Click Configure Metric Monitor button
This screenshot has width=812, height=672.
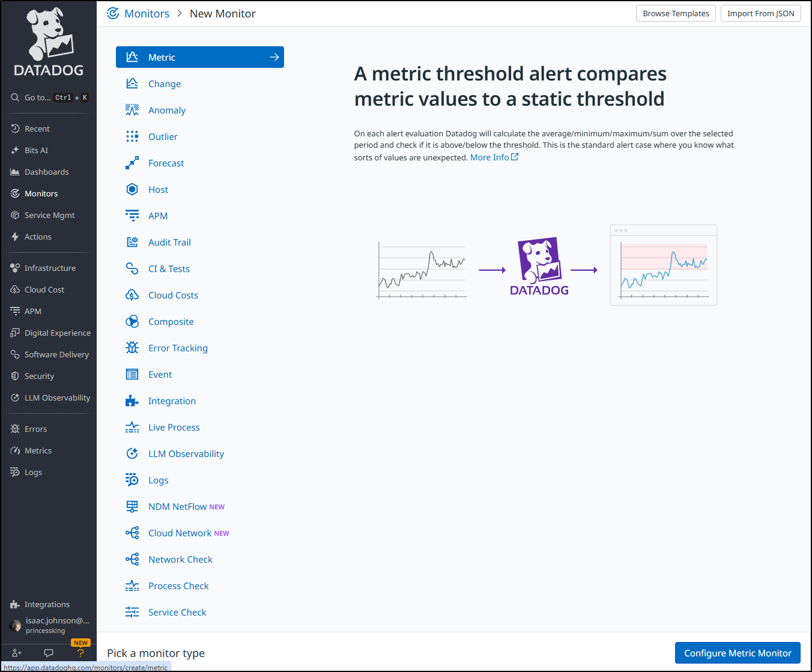(738, 653)
